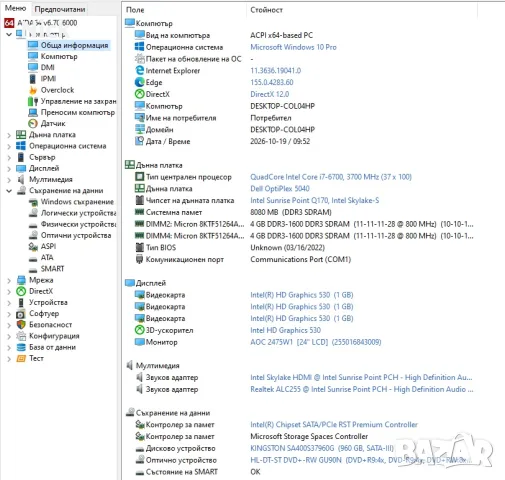The width and height of the screenshot is (505, 480).
Task: Click the 3D-ускорител row icon
Action: point(139,330)
